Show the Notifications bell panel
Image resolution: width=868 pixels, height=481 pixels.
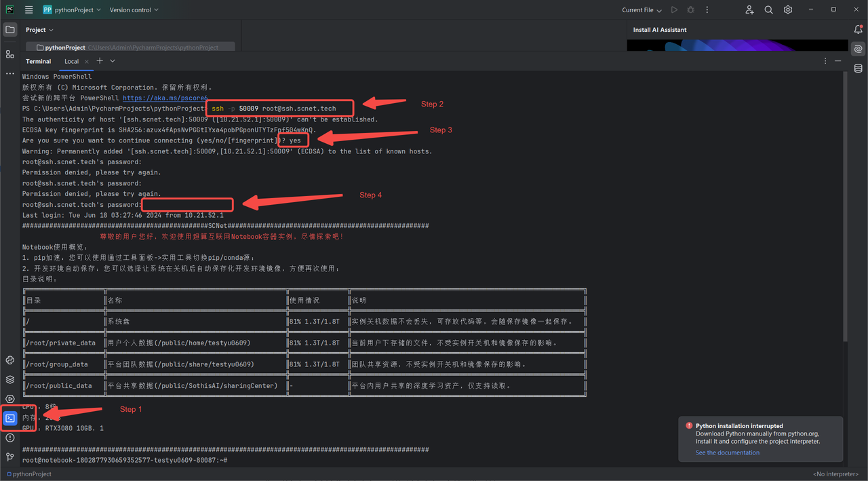858,30
